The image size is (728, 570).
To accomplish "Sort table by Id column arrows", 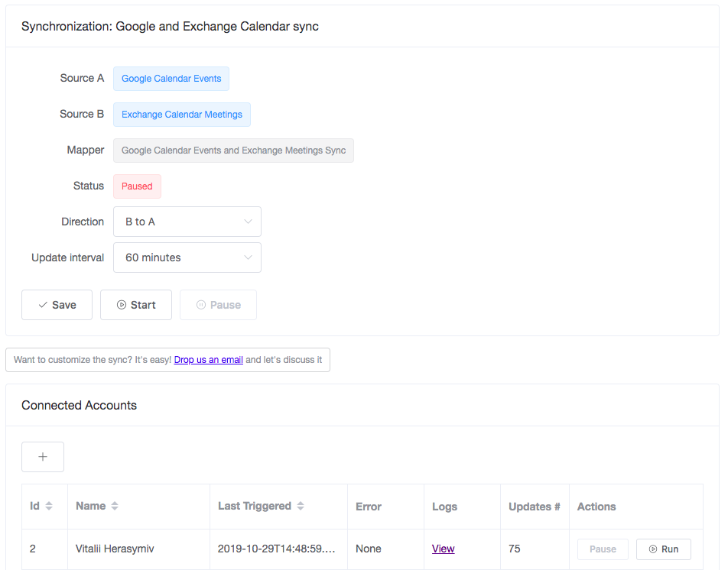I will point(49,506).
